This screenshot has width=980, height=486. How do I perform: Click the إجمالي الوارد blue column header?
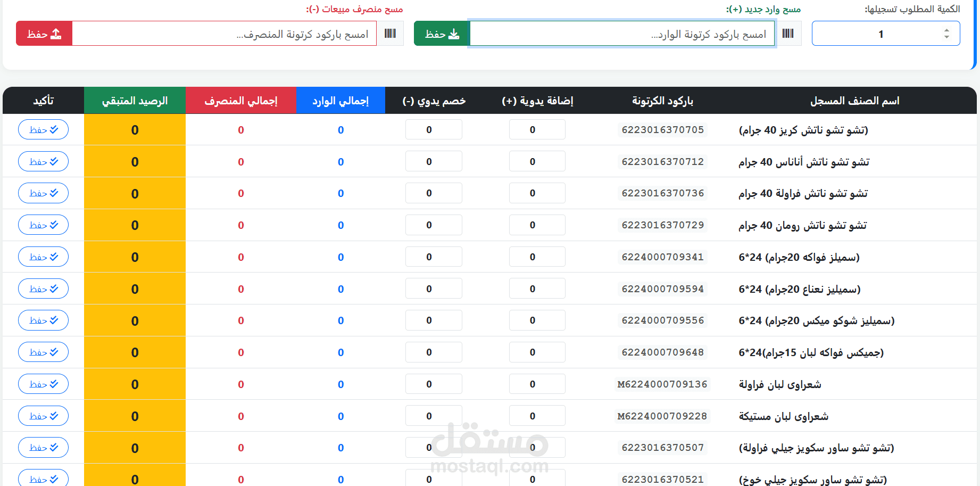340,101
